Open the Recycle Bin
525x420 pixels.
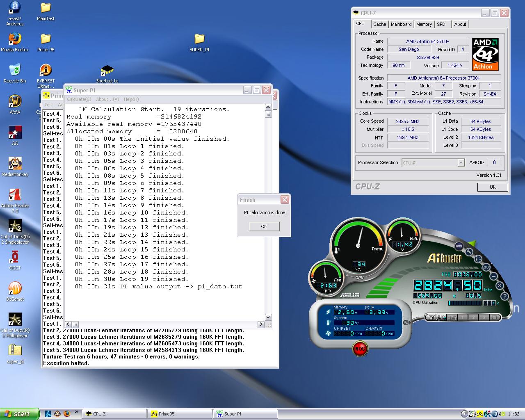[x=15, y=73]
